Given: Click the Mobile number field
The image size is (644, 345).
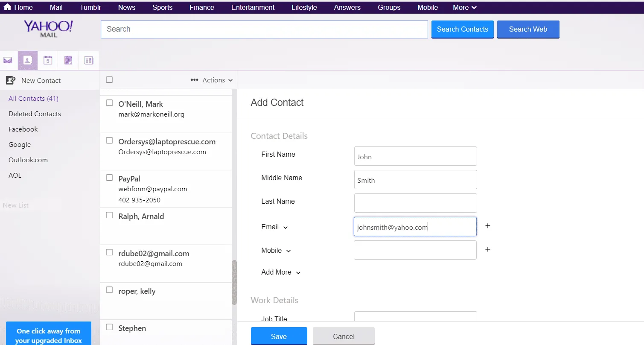Looking at the screenshot, I should pyautogui.click(x=415, y=250).
